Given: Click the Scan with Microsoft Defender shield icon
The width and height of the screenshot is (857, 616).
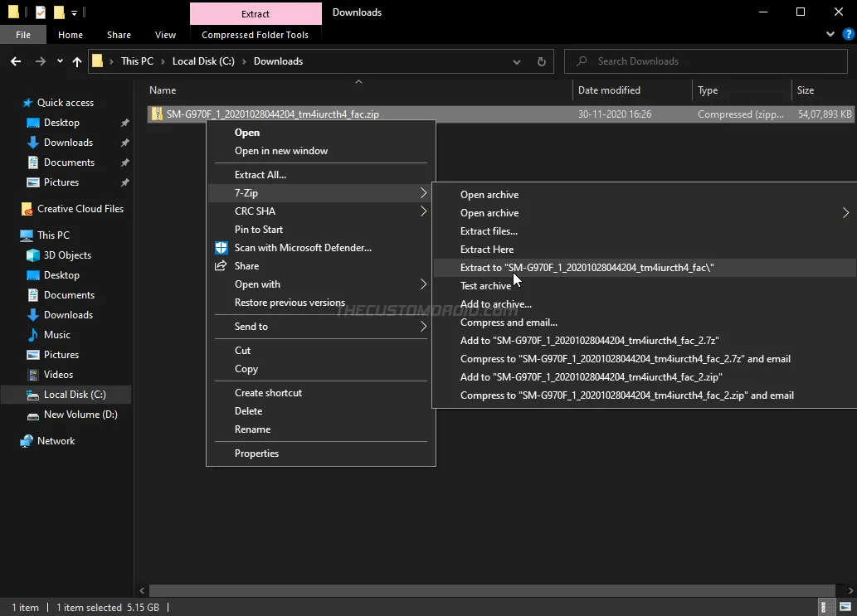Looking at the screenshot, I should click(x=221, y=247).
